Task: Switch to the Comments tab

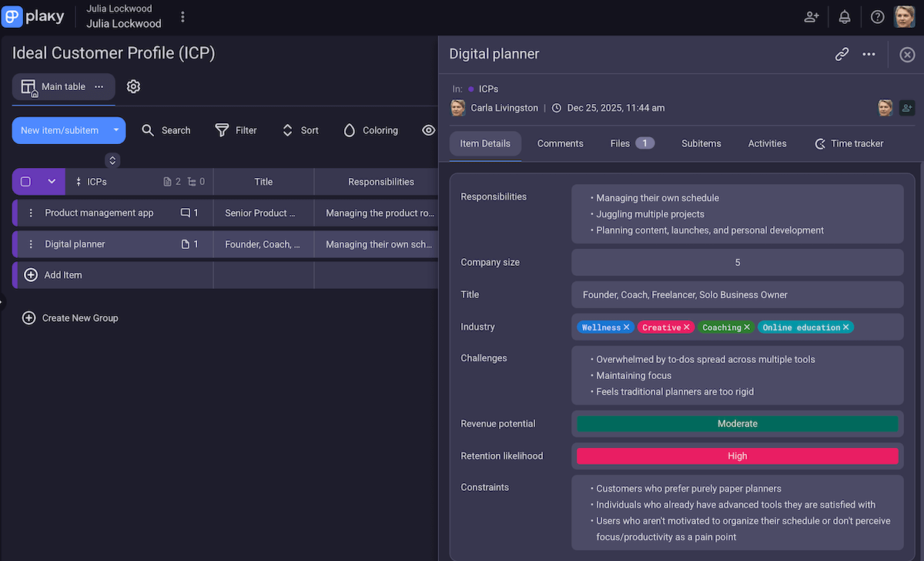Action: click(560, 143)
